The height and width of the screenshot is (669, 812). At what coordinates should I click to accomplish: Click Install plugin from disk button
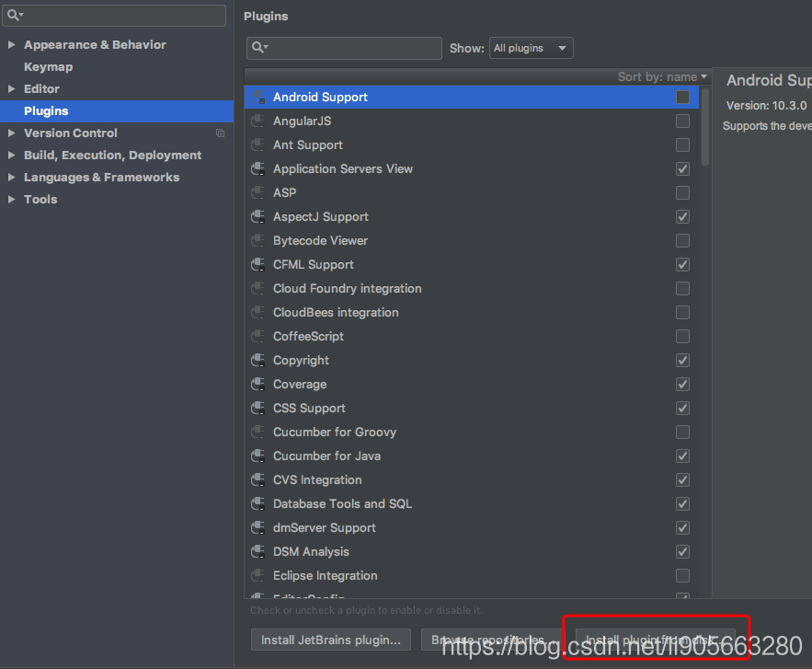click(655, 640)
